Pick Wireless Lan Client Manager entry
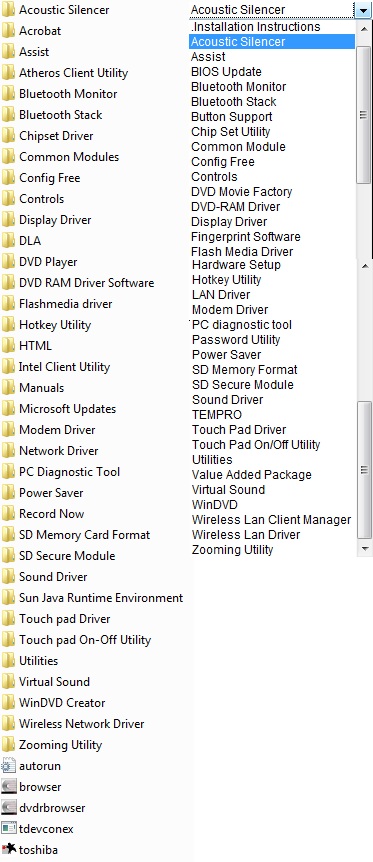 coord(271,520)
